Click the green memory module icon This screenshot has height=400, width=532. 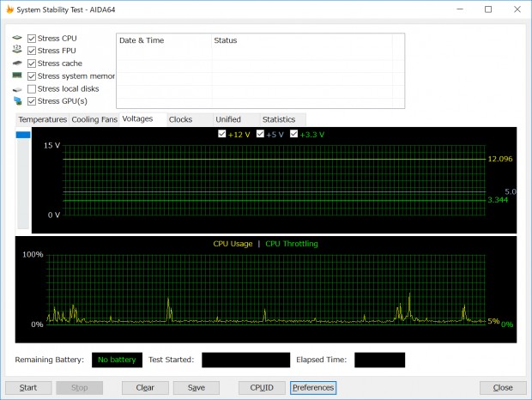coord(17,75)
